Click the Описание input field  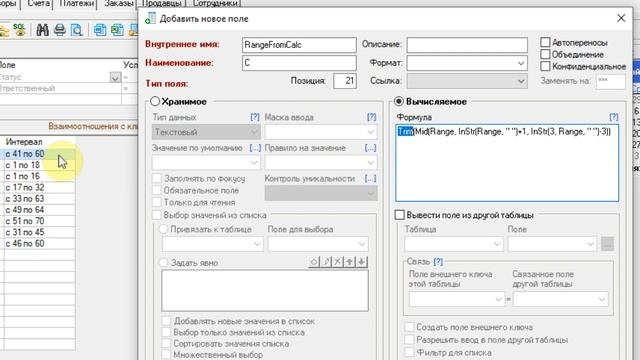point(467,45)
